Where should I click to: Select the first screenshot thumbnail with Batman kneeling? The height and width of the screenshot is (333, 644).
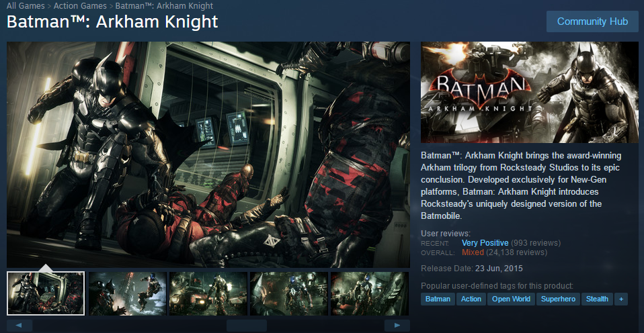pos(46,293)
